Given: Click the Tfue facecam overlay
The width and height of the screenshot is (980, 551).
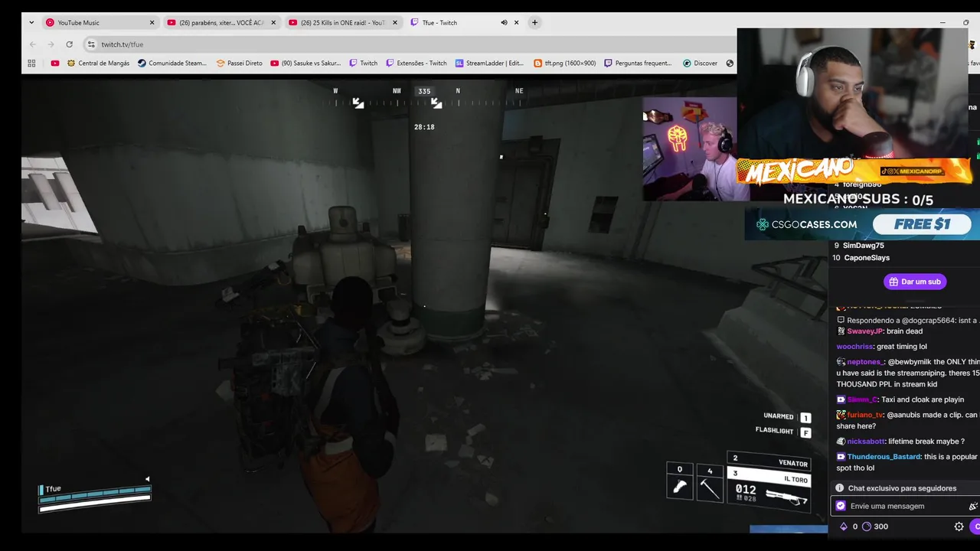Looking at the screenshot, I should (690, 148).
